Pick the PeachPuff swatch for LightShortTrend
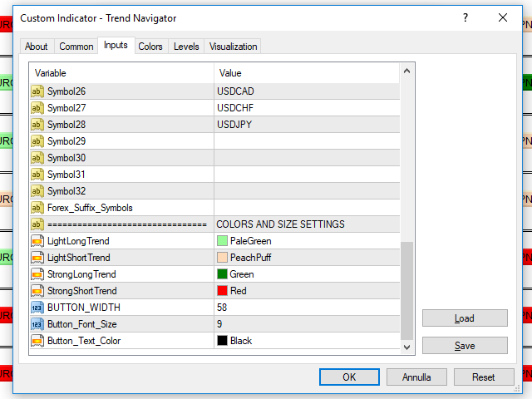 222,258
